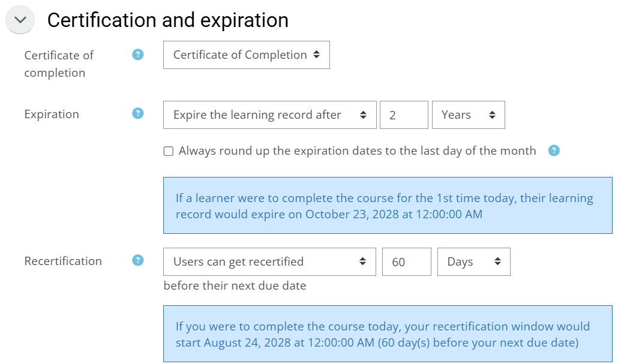
Task: Change the Years unit dropdown
Action: coord(468,115)
